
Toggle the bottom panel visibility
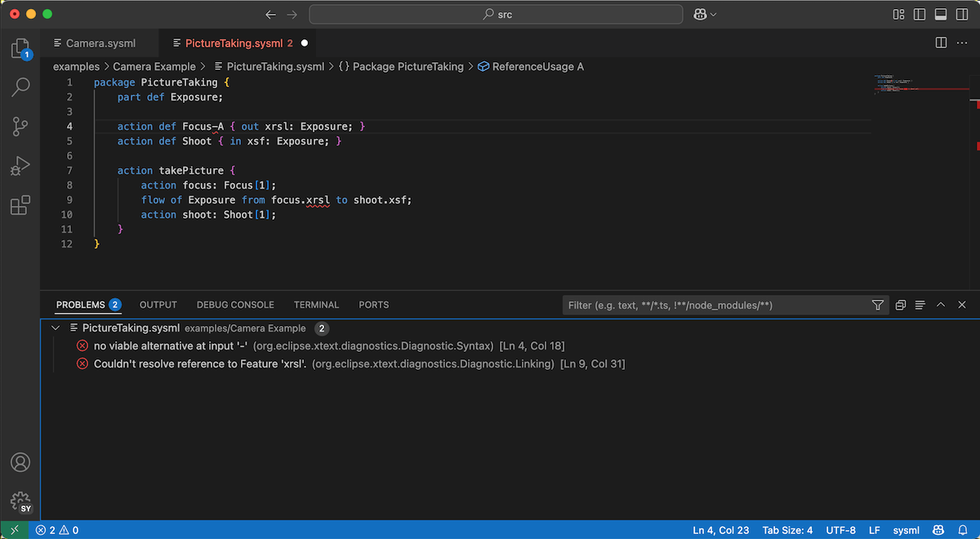point(941,15)
